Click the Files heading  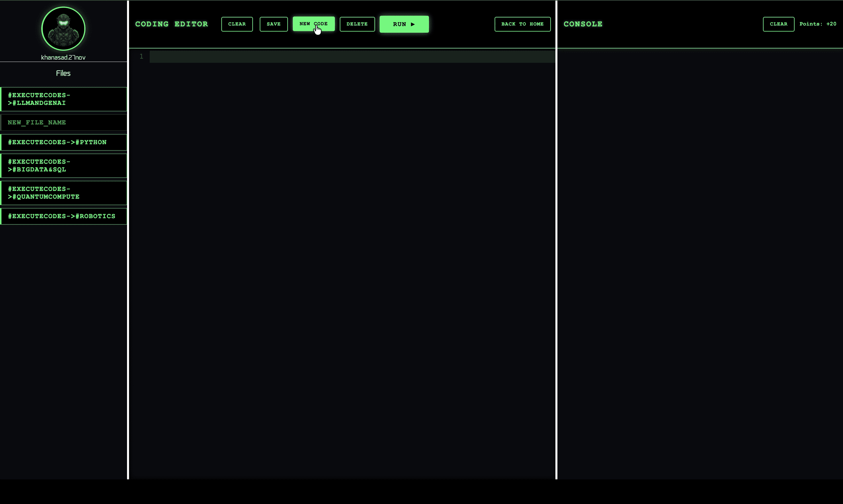(x=63, y=73)
